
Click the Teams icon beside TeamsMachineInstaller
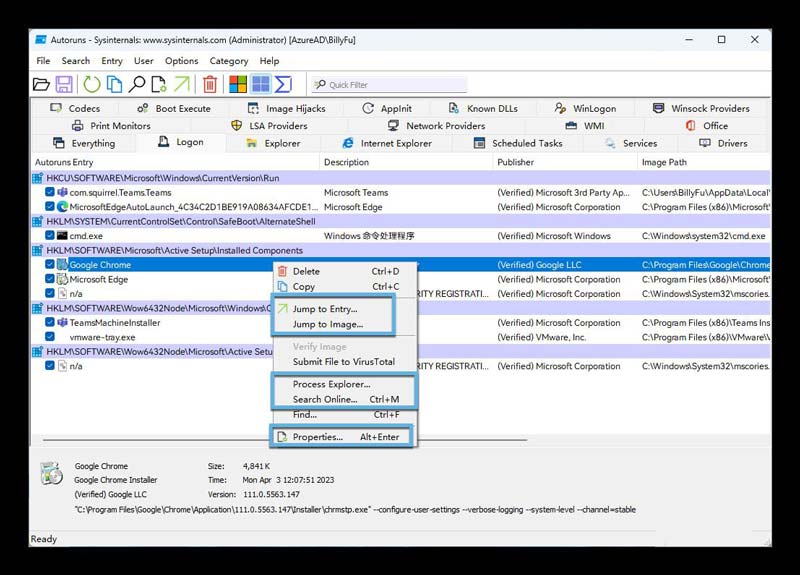click(x=62, y=322)
